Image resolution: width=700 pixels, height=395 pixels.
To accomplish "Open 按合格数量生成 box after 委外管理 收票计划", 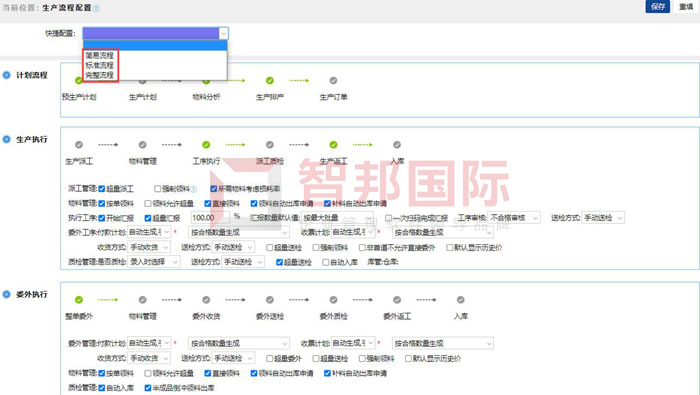I will [443, 343].
